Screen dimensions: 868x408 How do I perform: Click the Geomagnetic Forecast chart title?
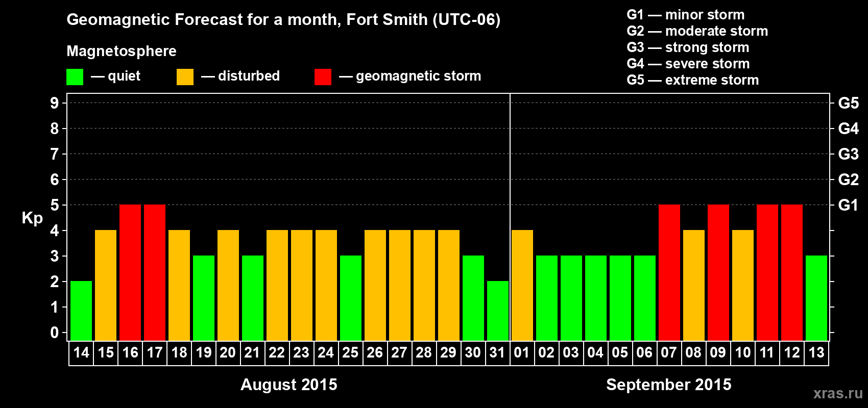(283, 20)
